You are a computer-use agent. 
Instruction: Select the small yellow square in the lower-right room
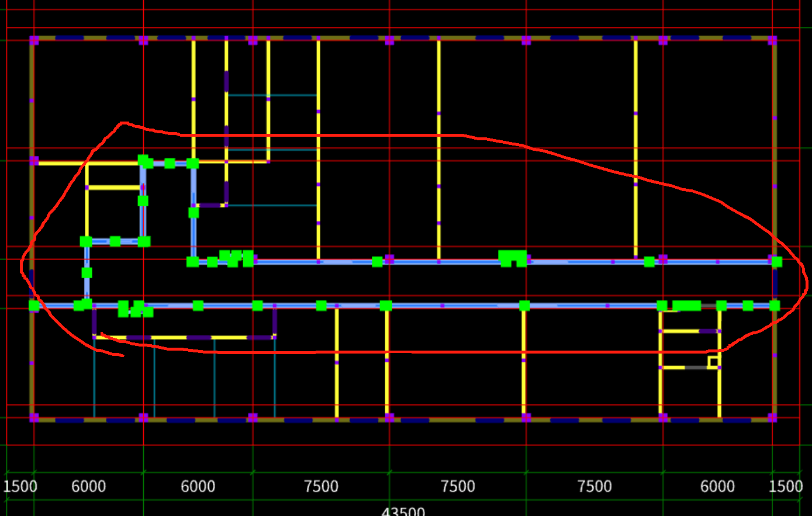(x=713, y=362)
